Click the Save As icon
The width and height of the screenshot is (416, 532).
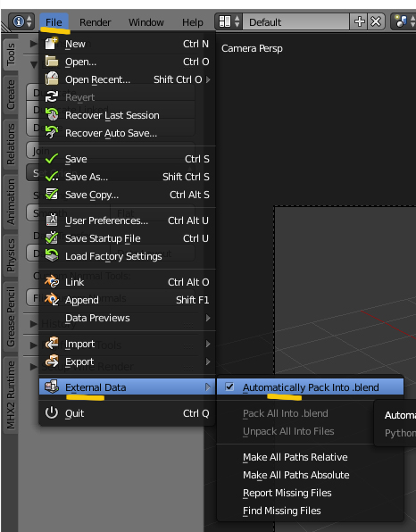point(52,177)
